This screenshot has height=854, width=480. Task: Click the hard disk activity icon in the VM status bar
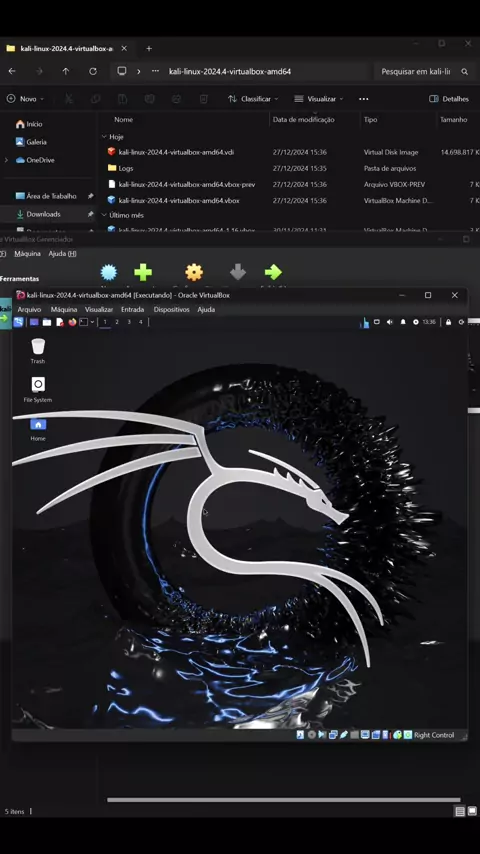point(300,735)
